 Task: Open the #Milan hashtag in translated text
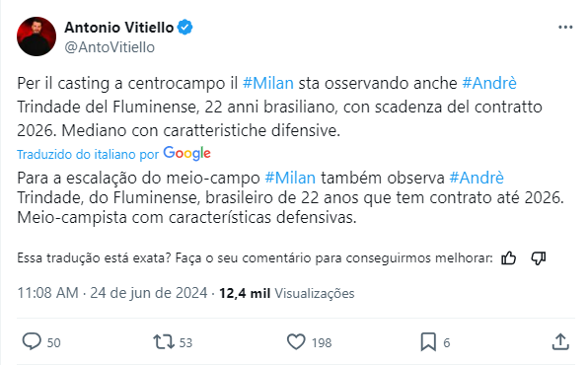(290, 178)
